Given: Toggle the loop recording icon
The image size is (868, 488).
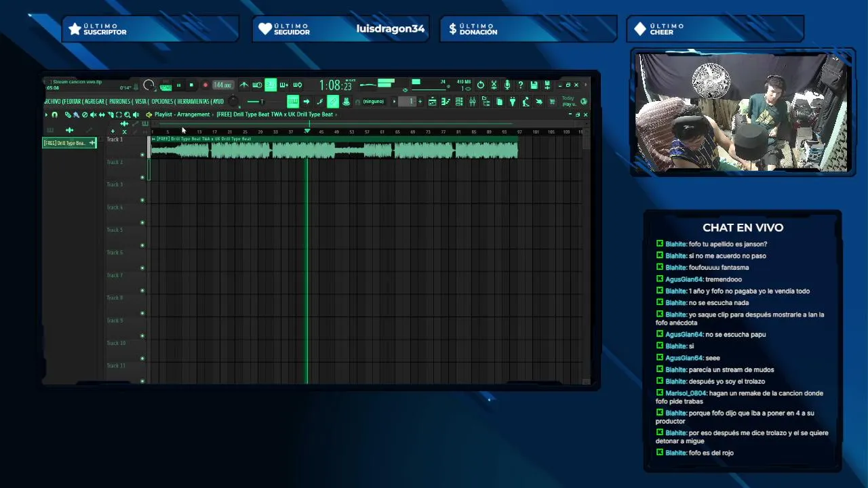Looking at the screenshot, I should [x=297, y=85].
